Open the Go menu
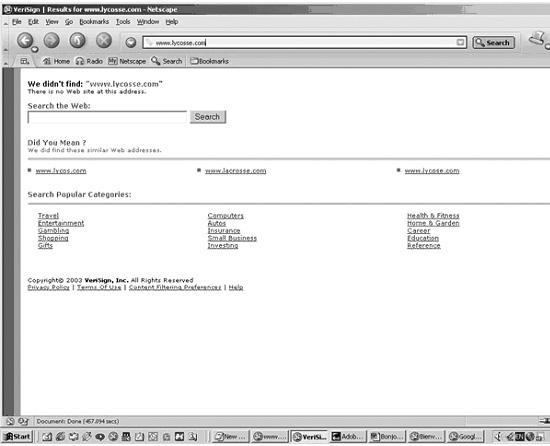 (69, 22)
